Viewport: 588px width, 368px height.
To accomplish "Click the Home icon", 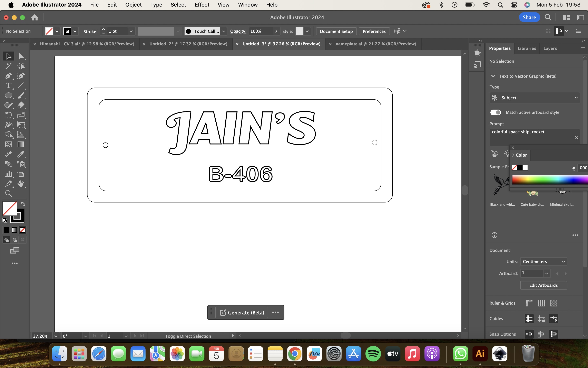I will point(35,18).
